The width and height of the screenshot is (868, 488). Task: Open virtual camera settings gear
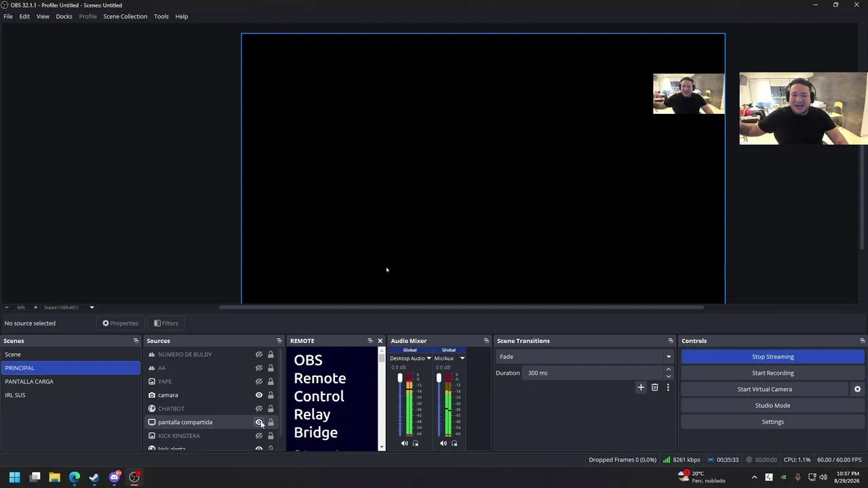coord(857,389)
